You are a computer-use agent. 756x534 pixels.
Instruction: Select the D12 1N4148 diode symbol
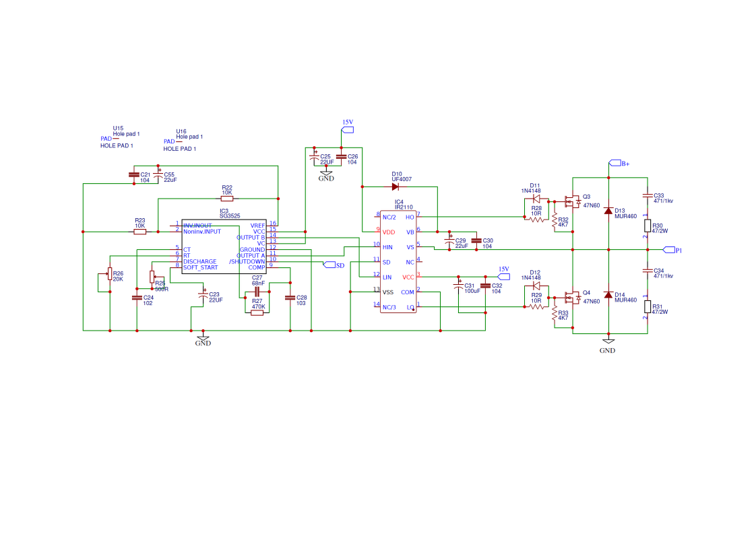[536, 286]
